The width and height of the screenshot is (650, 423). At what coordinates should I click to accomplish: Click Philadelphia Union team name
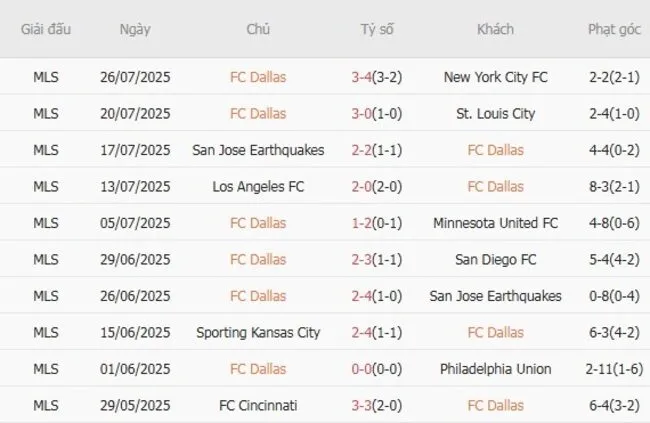(495, 369)
